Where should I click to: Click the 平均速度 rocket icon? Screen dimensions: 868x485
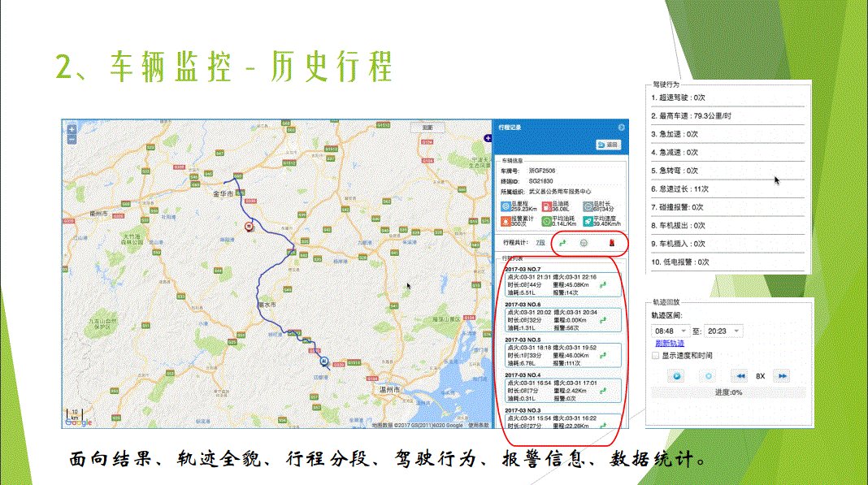click(588, 221)
